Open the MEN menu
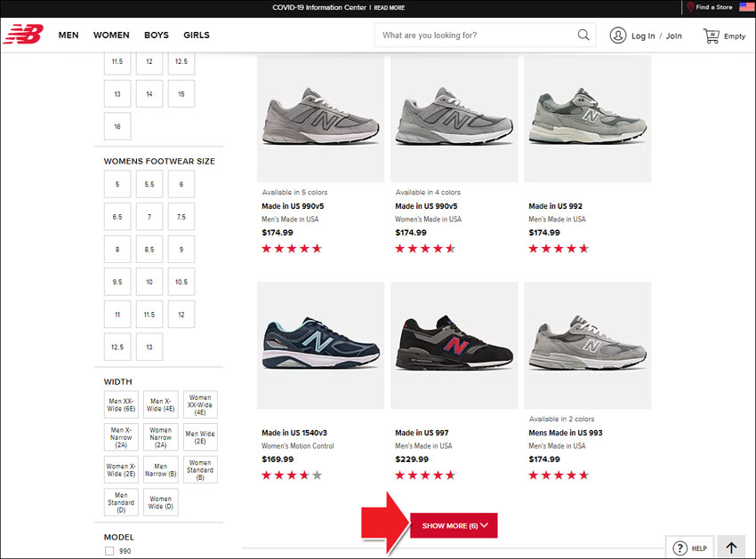This screenshot has height=559, width=756. tap(68, 36)
